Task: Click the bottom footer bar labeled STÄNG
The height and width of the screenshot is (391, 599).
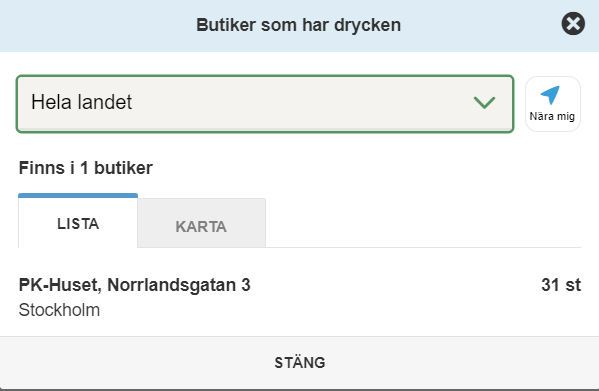Action: 300,363
